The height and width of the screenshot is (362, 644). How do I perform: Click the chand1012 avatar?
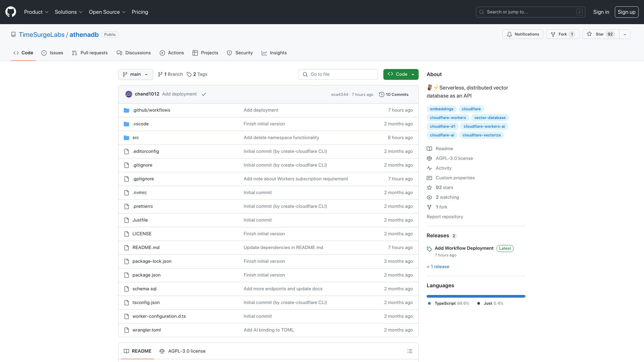[128, 94]
